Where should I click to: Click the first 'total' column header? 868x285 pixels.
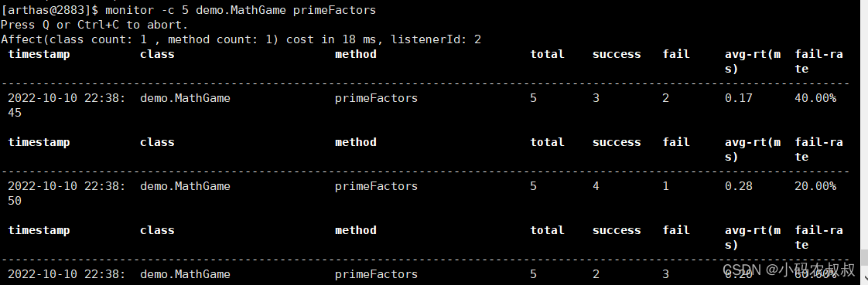[x=547, y=54]
